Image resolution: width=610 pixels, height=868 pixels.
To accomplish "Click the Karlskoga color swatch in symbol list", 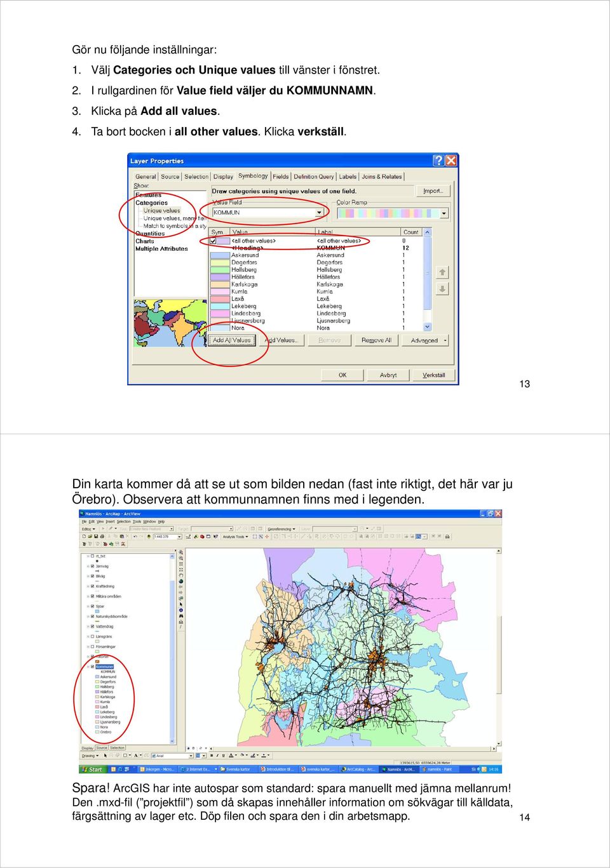I will (x=220, y=284).
